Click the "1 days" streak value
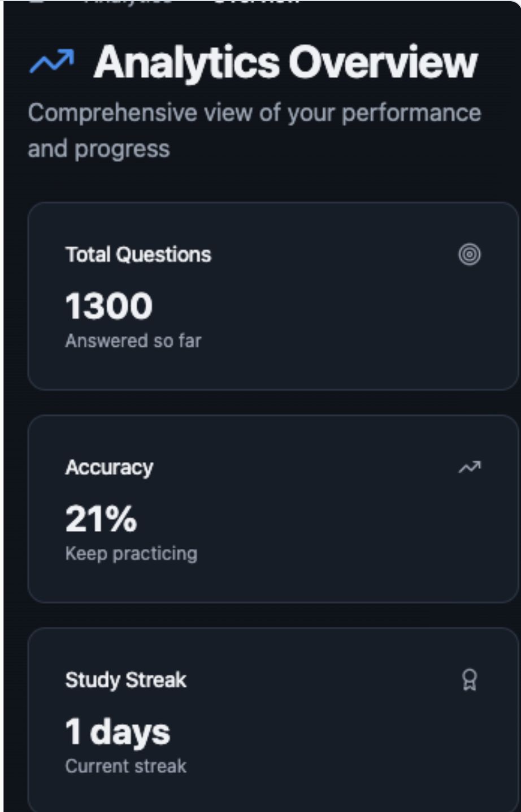521x812 pixels. click(x=118, y=731)
